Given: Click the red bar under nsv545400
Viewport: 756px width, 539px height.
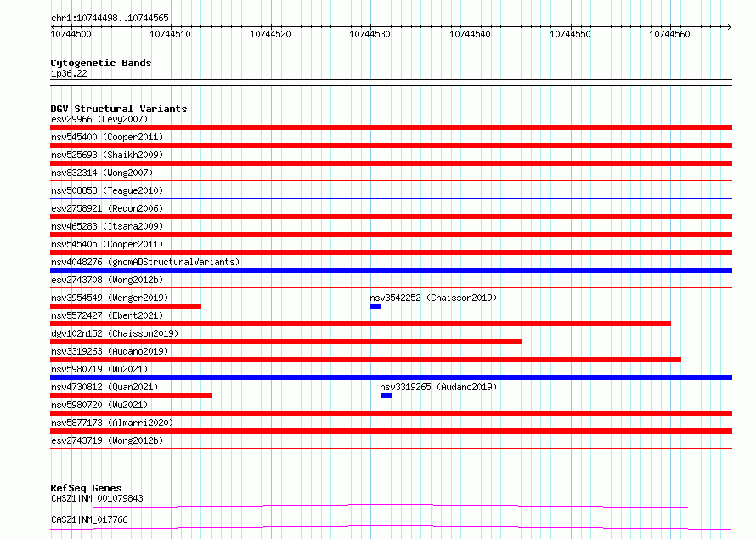Looking at the screenshot, I should [x=391, y=145].
